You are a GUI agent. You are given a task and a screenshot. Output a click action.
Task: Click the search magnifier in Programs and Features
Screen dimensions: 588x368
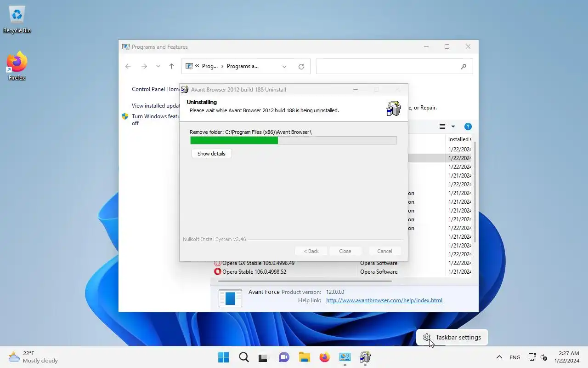[x=464, y=66]
